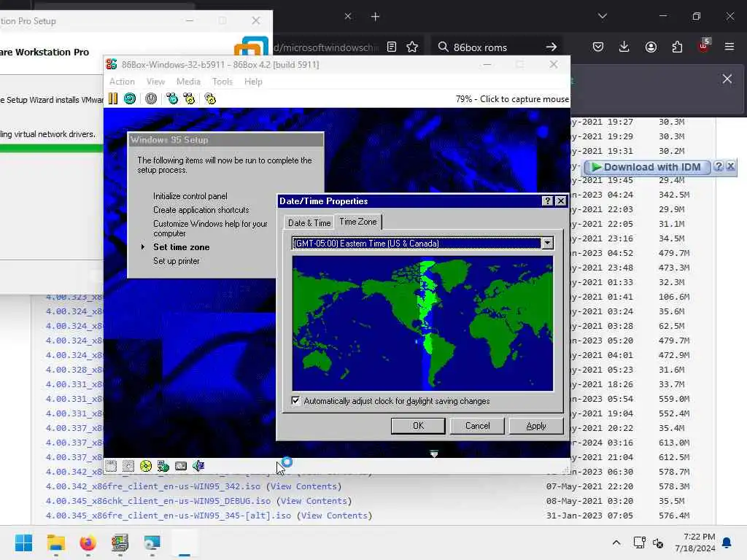Open Firefox downloads panel
747x560 pixels.
pyautogui.click(x=624, y=47)
